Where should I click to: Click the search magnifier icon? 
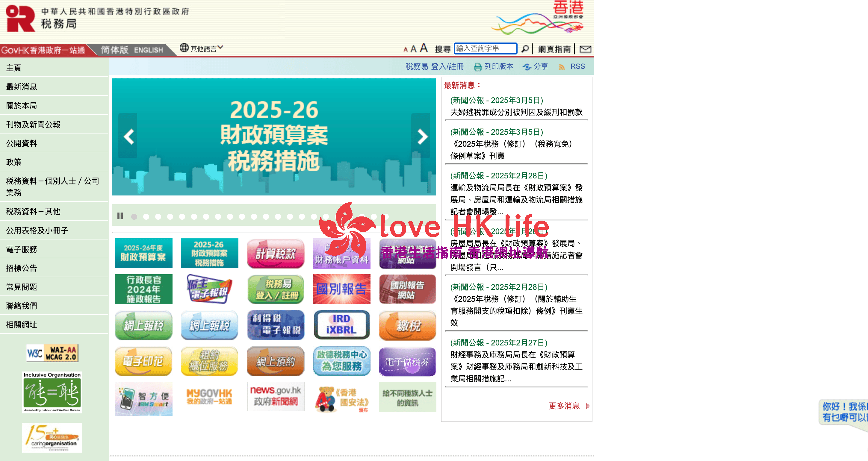pos(525,48)
